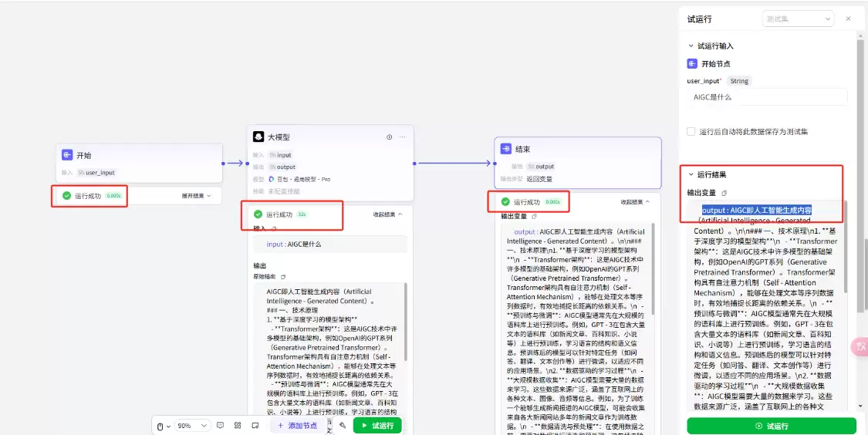Click the 结束 node icon
The width and height of the screenshot is (868, 435).
tap(505, 149)
